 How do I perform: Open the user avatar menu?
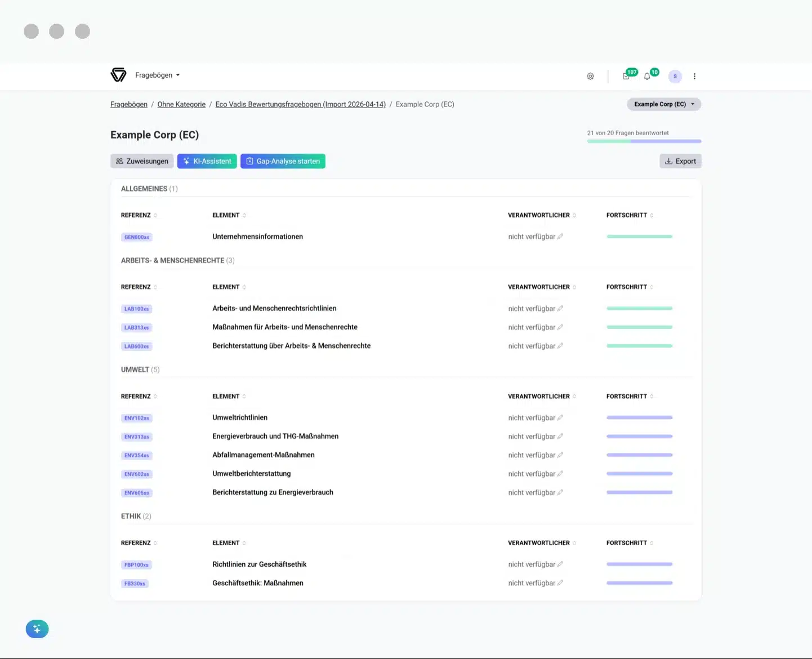(675, 76)
